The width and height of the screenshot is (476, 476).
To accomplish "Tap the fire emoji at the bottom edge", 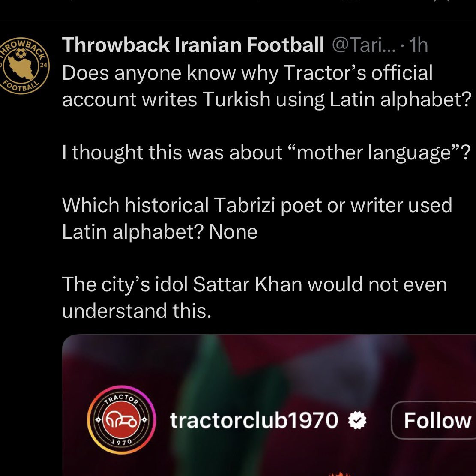I will click(340, 473).
